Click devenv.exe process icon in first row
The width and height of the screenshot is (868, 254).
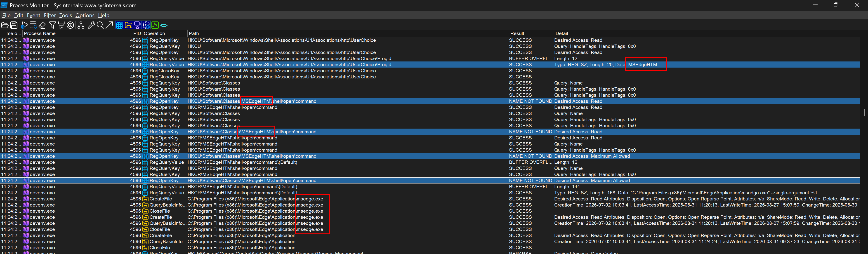pyautogui.click(x=26, y=40)
